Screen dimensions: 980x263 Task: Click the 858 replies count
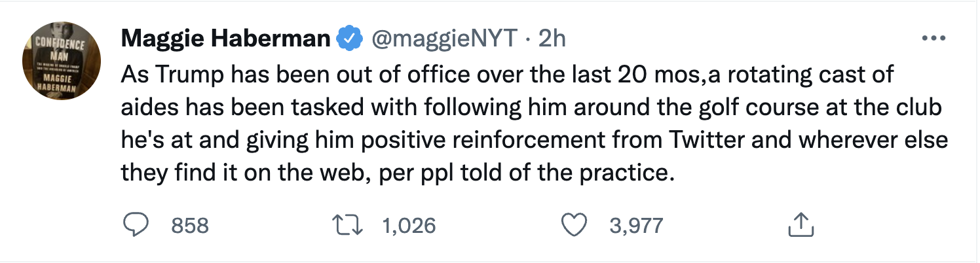coord(189,226)
